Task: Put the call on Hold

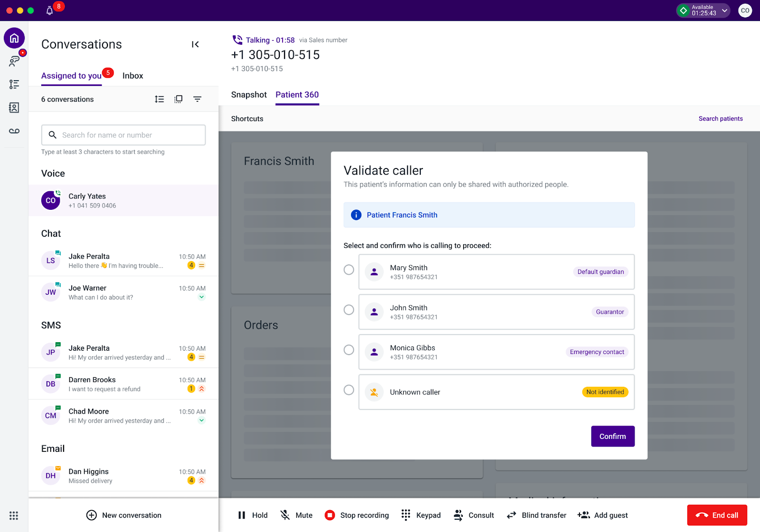Action: (253, 515)
